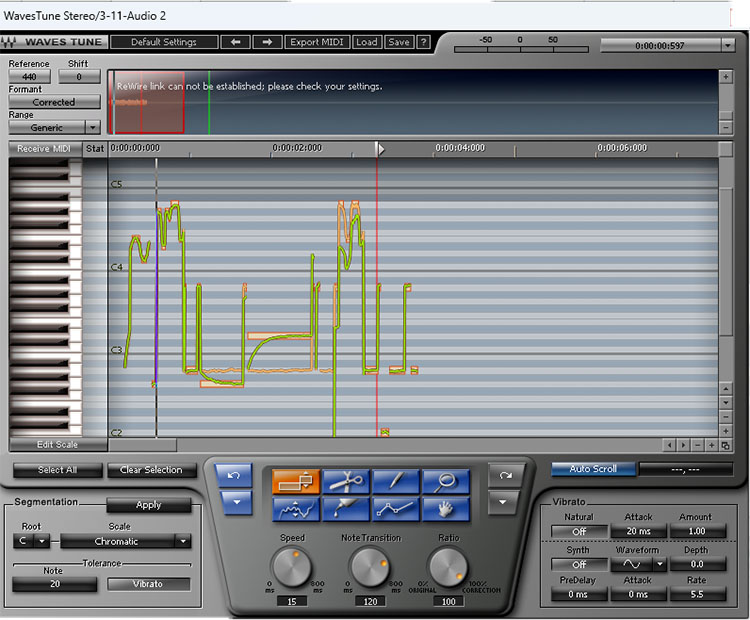Viewport: 750px width, 620px height.
Task: Open vibrato Waveform dropdown
Action: (660, 565)
